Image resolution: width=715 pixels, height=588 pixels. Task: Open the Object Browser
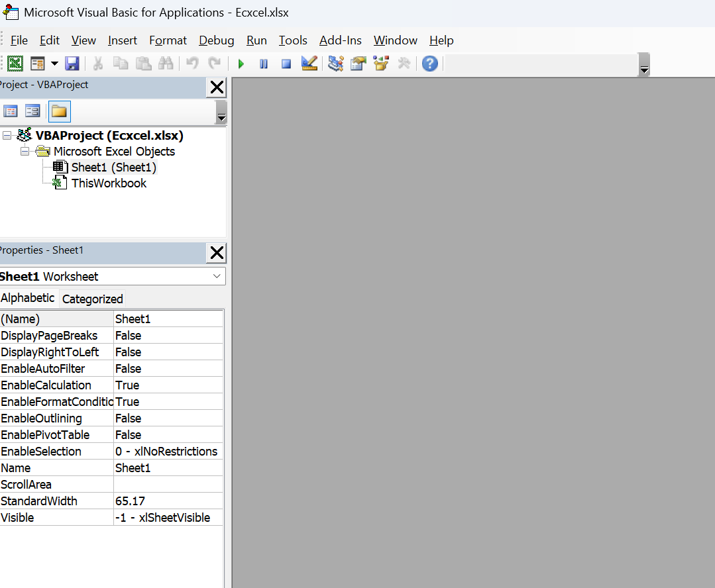coord(381,63)
